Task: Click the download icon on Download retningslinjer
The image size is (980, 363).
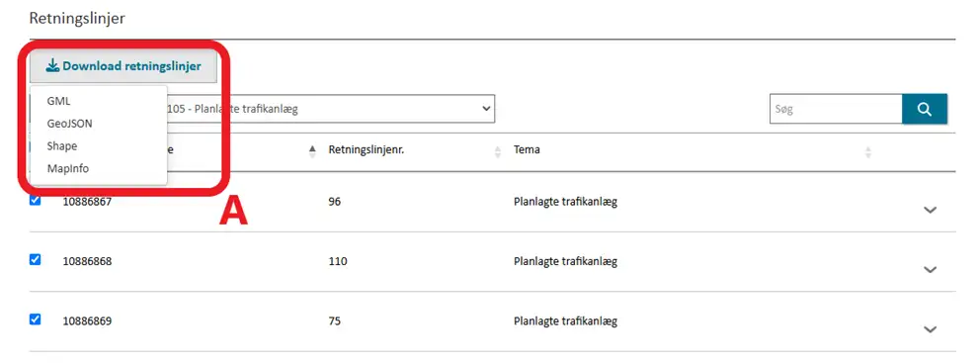Action: pos(52,65)
